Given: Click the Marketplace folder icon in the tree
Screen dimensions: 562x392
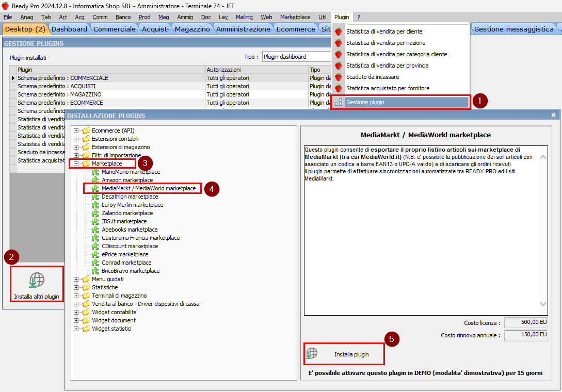Looking at the screenshot, I should pos(86,164).
